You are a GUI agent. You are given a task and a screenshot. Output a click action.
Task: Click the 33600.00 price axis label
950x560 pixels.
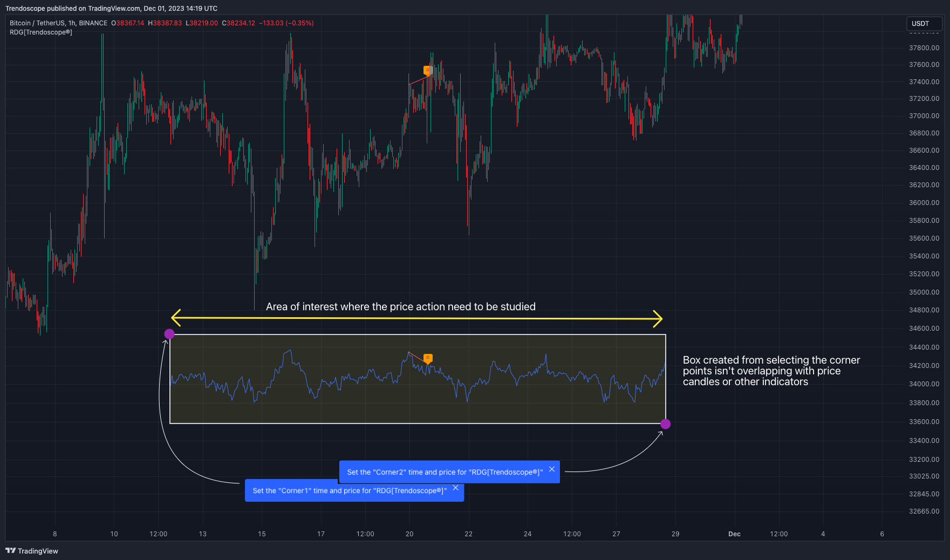pyautogui.click(x=924, y=422)
